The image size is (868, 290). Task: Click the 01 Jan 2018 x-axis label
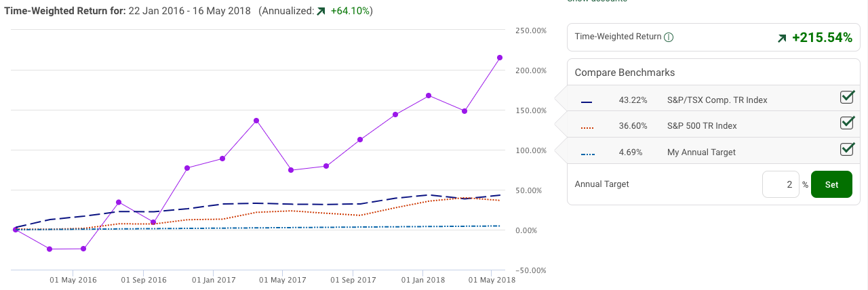coord(422,279)
